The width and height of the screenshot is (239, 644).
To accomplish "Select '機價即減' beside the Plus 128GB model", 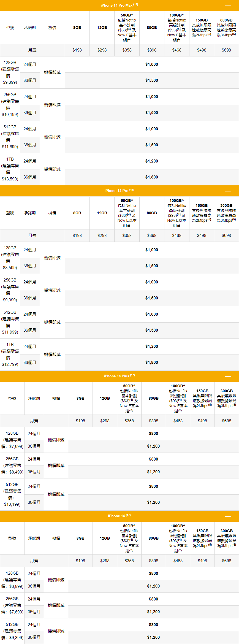I will pos(56,440).
